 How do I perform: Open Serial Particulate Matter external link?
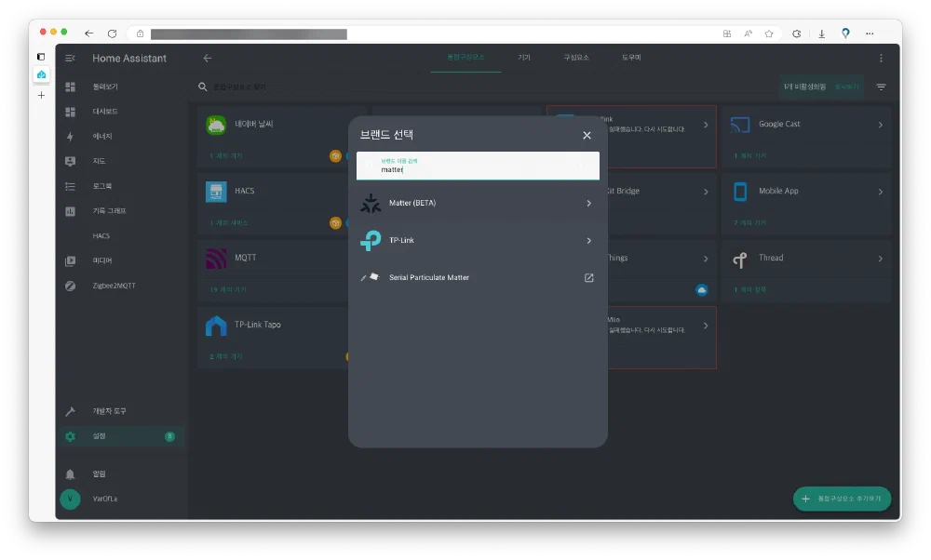tap(588, 278)
